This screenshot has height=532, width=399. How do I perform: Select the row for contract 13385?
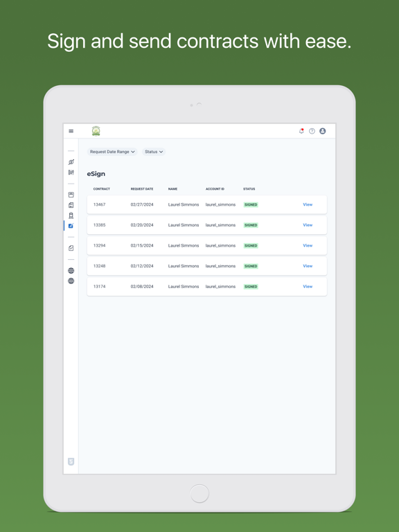207,225
